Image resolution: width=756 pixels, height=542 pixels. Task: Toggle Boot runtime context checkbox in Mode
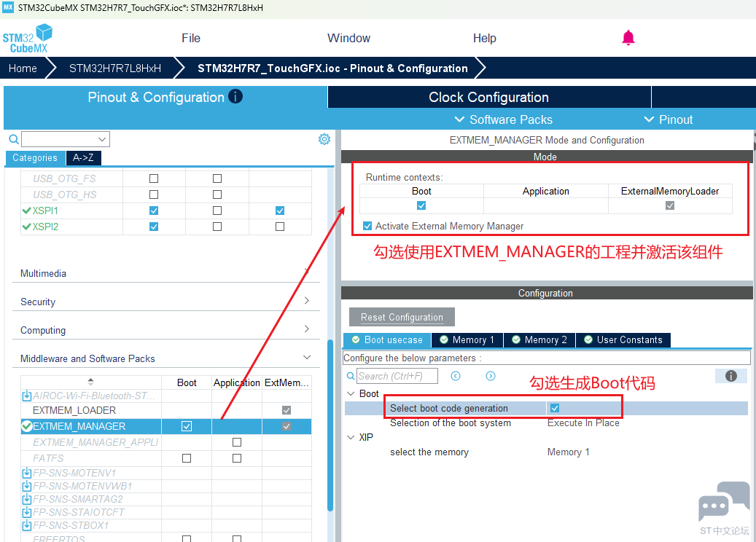421,205
